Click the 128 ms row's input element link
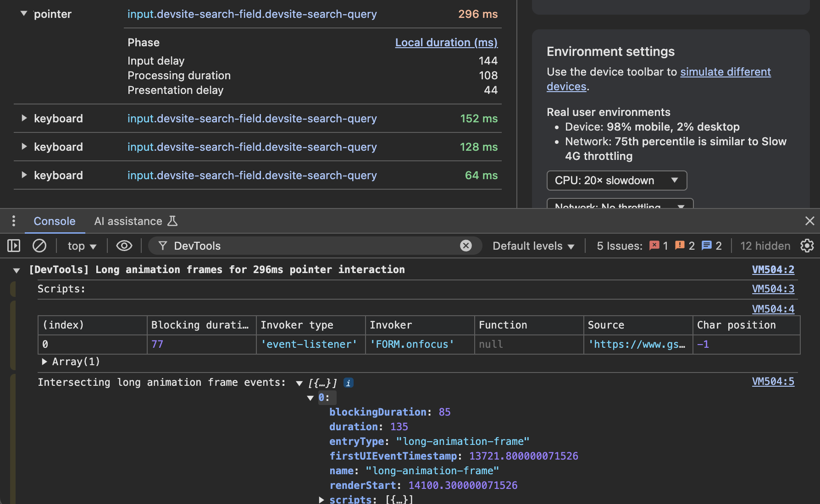Viewport: 820px width, 504px height. click(252, 147)
